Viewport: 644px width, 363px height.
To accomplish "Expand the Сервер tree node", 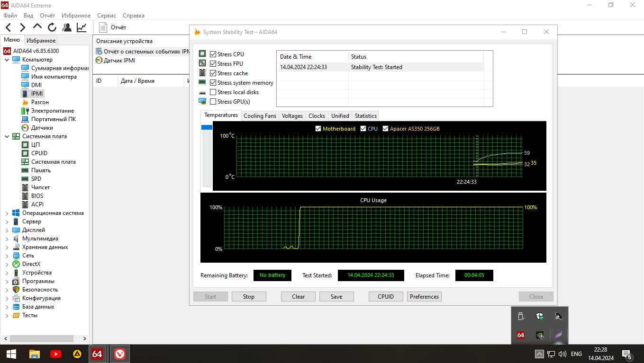I will 7,221.
